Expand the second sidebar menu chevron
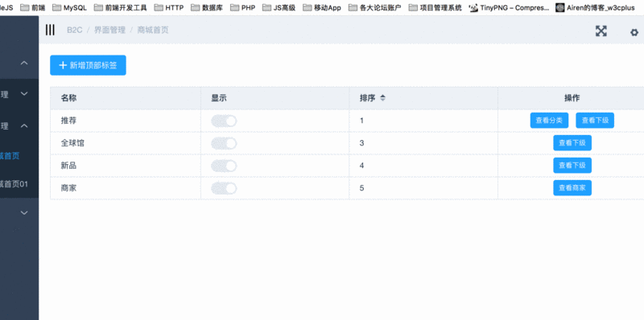 click(x=24, y=94)
